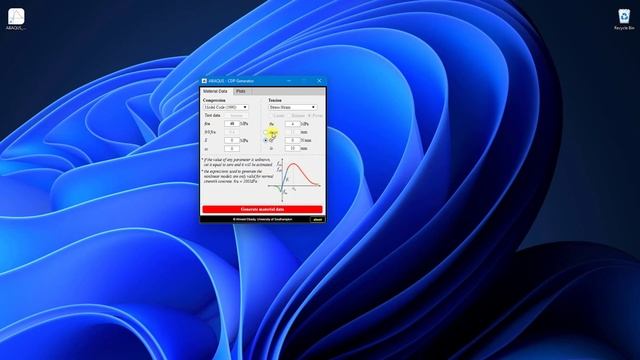Viewport: 640px width, 360px height.
Task: Click the compression fcm input field
Action: [232, 124]
